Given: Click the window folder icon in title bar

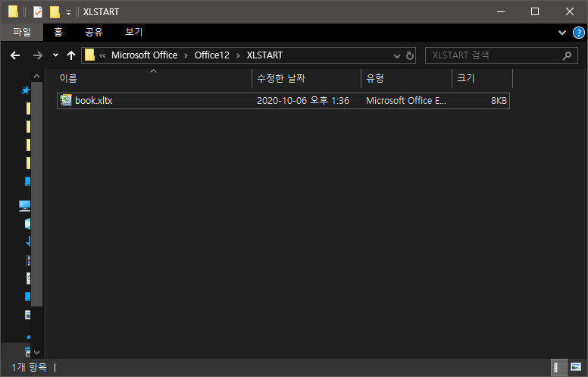Looking at the screenshot, I should click(x=13, y=11).
